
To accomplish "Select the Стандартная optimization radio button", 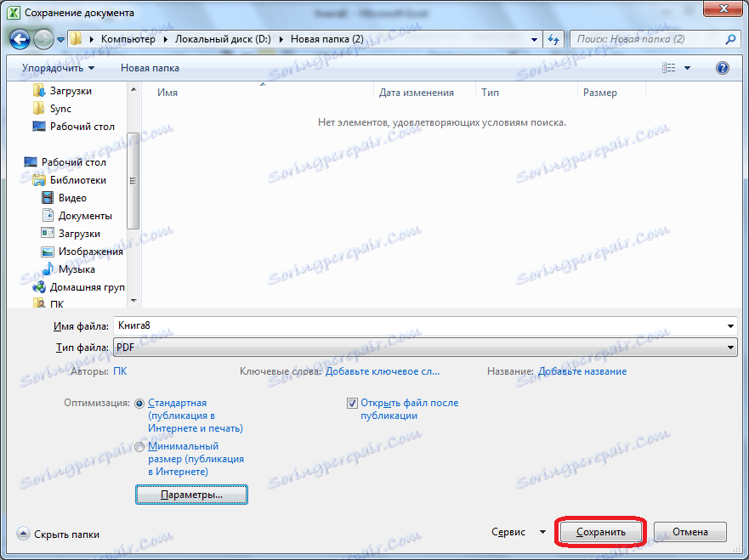I will [139, 404].
